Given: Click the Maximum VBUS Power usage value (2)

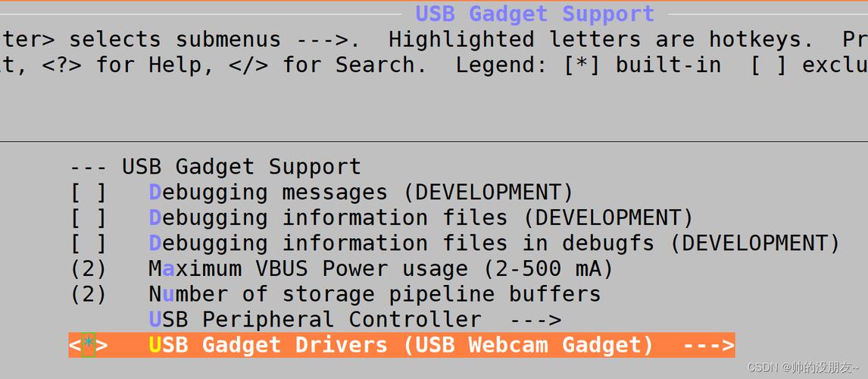Looking at the screenshot, I should [x=88, y=269].
